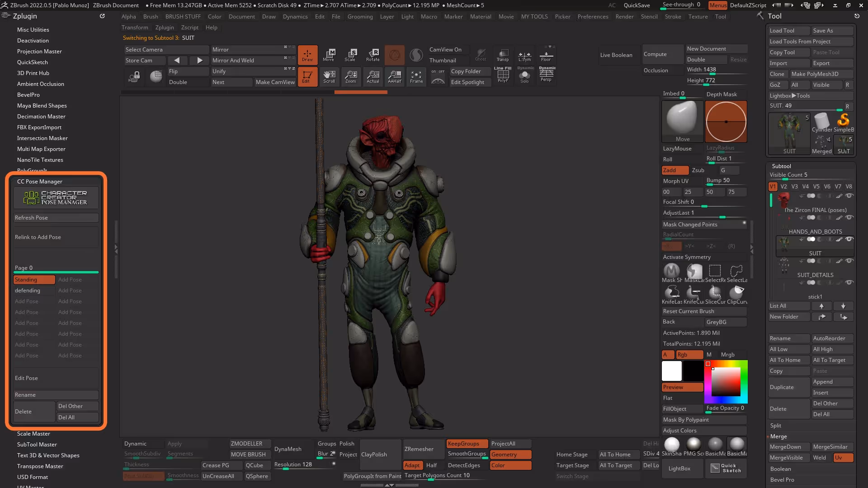Toggle Transp transparency mode
This screenshot has height=488, width=868.
tap(503, 55)
